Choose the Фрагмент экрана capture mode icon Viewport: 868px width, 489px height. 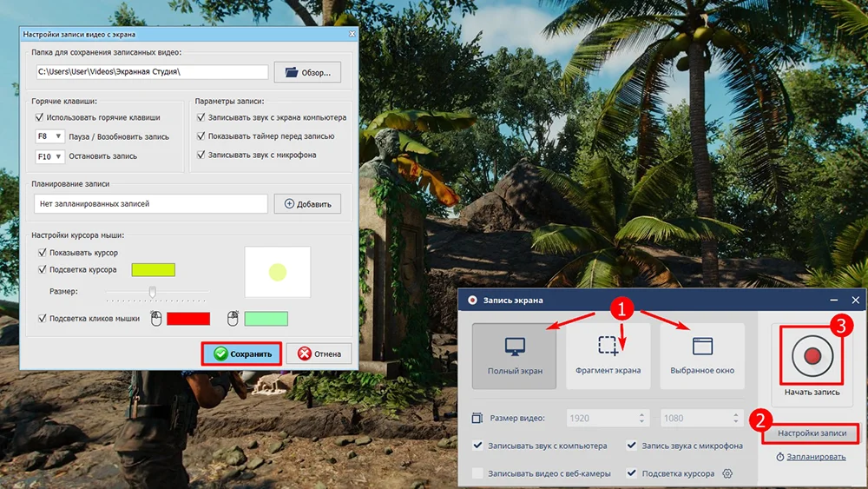point(608,347)
